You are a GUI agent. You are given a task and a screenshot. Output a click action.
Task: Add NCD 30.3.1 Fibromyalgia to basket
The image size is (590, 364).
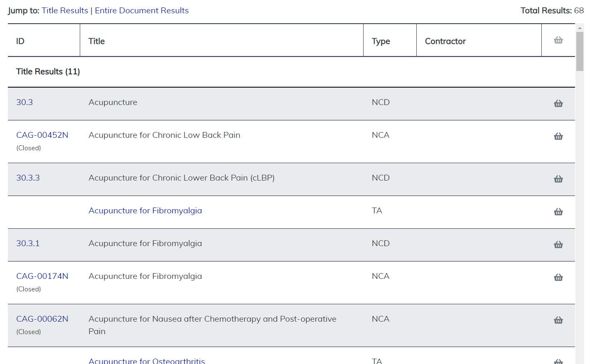(x=558, y=244)
